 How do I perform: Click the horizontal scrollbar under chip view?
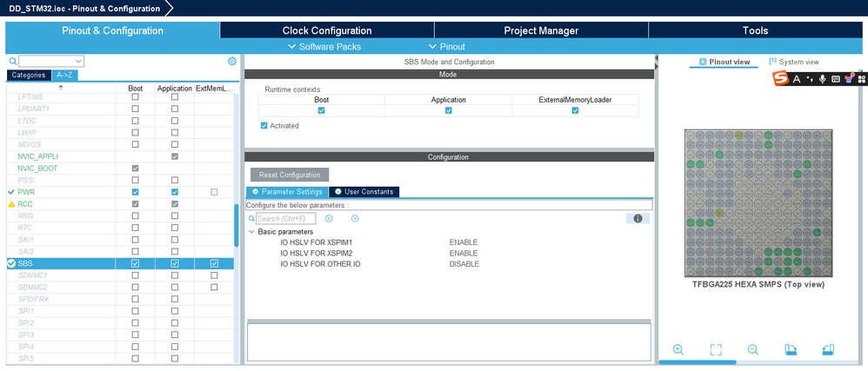698,362
